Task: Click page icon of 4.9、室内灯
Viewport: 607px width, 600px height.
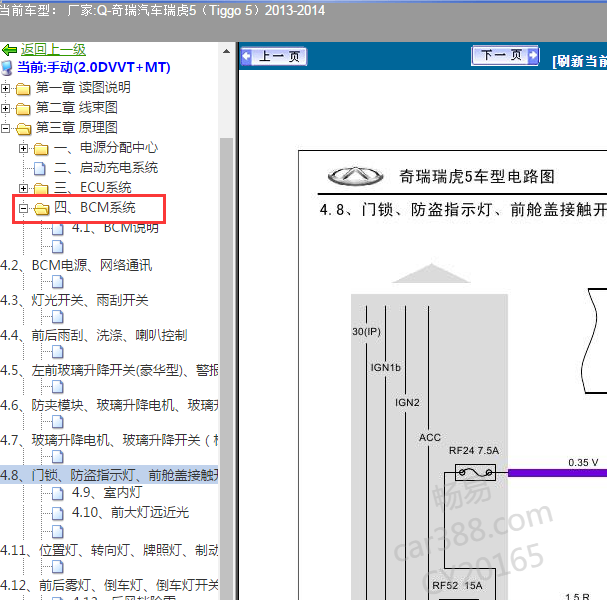Action: pos(58,494)
